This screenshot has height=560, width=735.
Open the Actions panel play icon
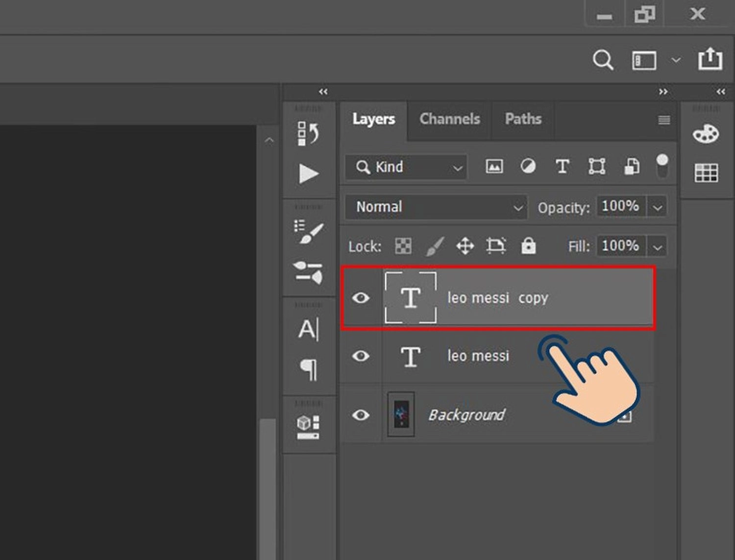click(309, 173)
